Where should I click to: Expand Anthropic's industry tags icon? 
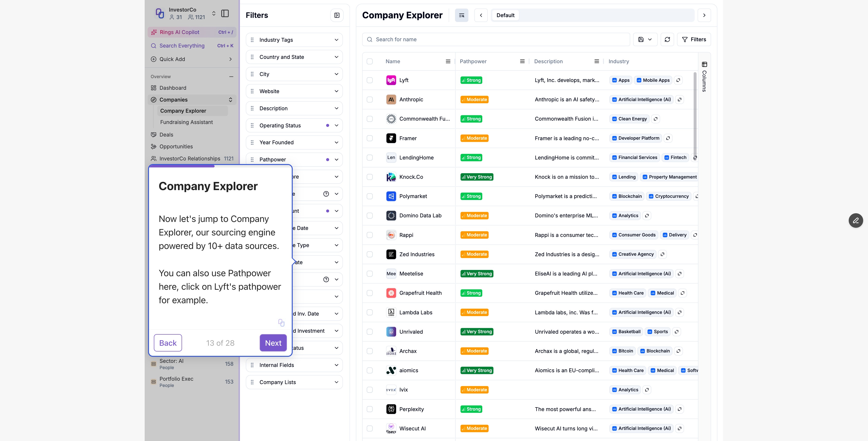679,99
